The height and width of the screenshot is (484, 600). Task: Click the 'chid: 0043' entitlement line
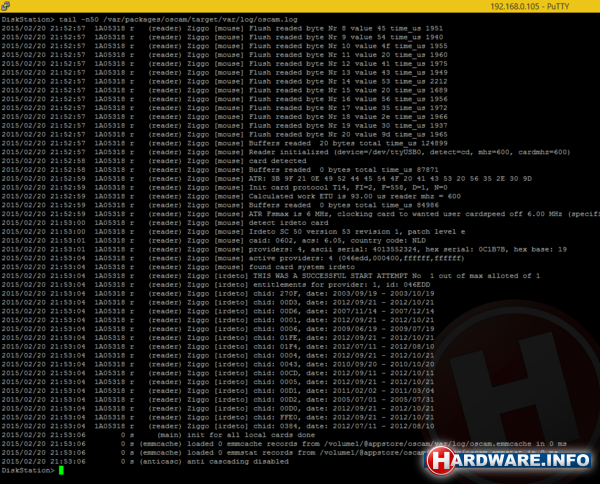pos(218,364)
